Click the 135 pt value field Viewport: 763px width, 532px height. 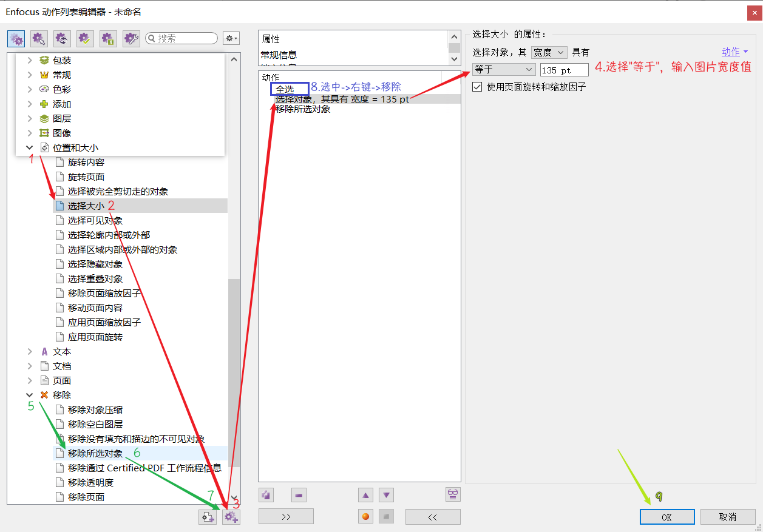tap(565, 70)
